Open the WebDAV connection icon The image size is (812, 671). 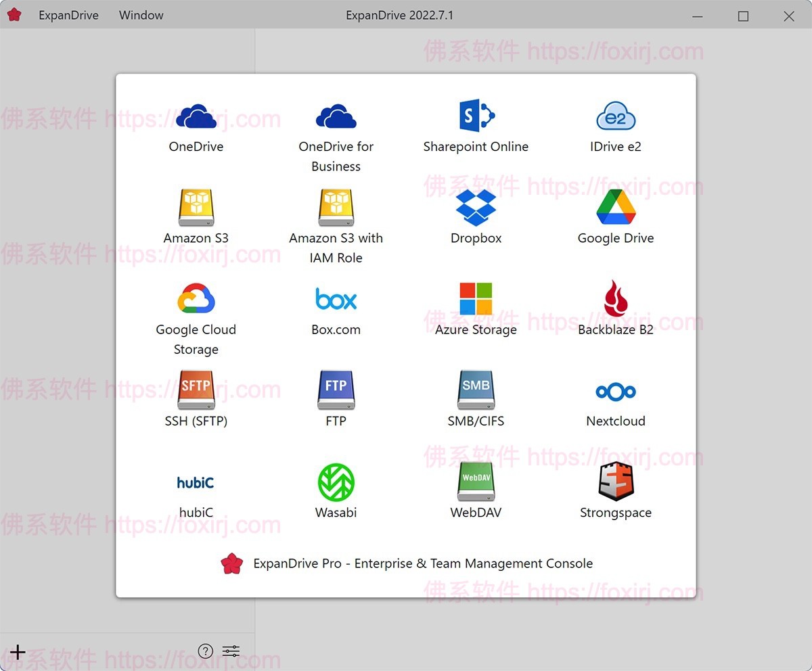(x=476, y=482)
